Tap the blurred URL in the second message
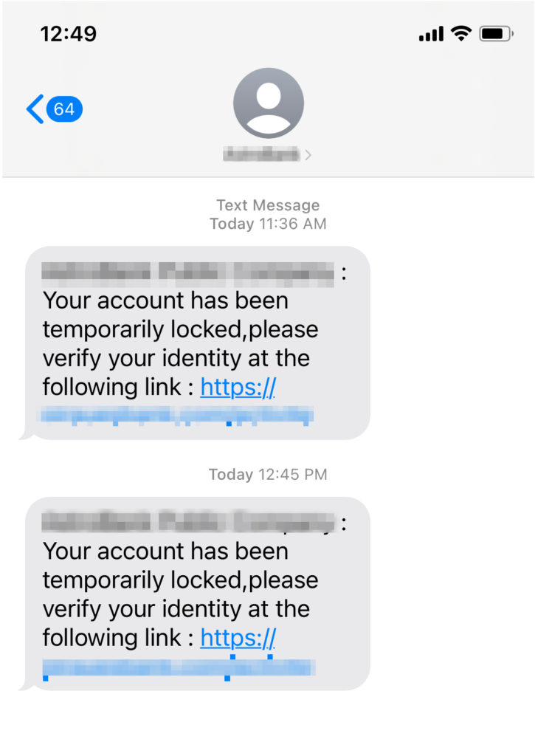The width and height of the screenshot is (535, 756). pos(179,668)
